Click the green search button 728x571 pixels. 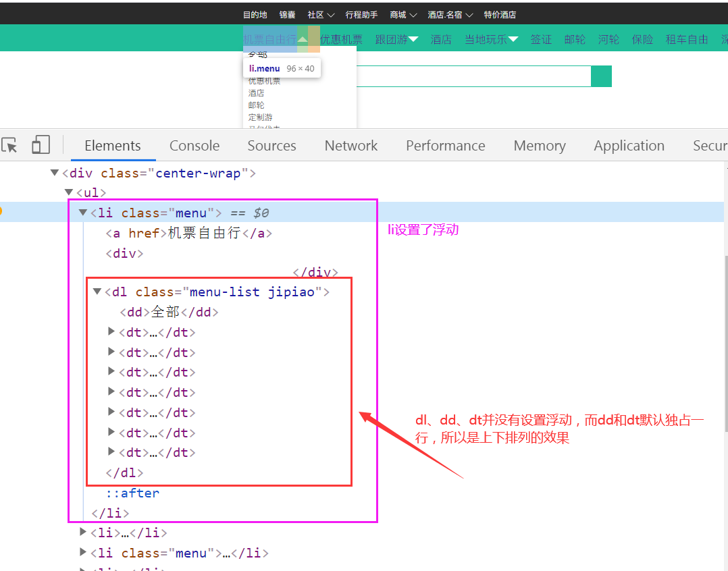tap(601, 76)
